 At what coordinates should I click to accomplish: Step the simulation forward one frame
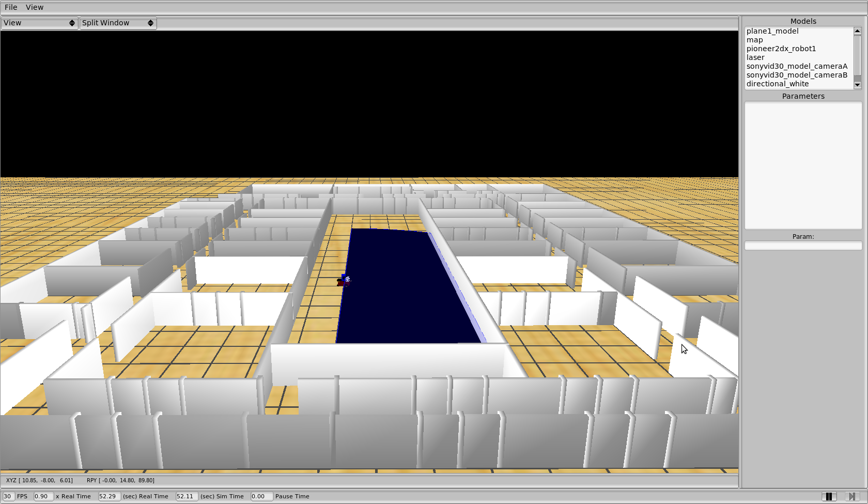click(x=852, y=496)
